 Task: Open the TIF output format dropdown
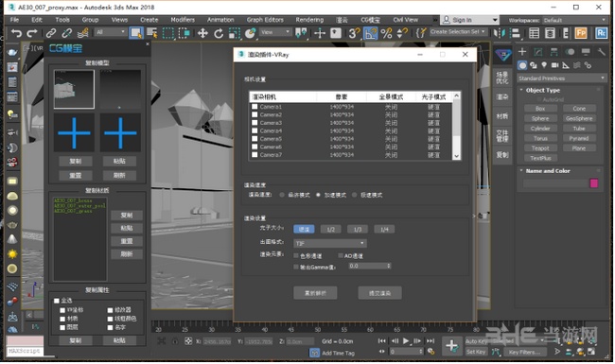330,243
